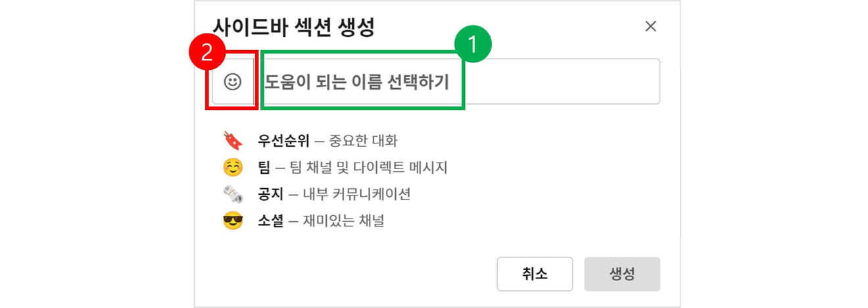Select the sunglasses emoji beside 소셜
This screenshot has height=308, width=868.
click(233, 221)
